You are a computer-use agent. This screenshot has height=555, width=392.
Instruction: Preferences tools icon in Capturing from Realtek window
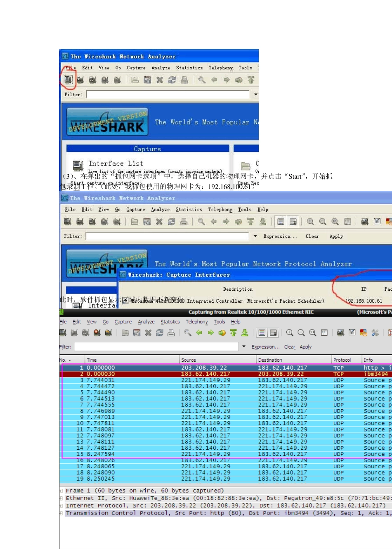pyautogui.click(x=375, y=333)
